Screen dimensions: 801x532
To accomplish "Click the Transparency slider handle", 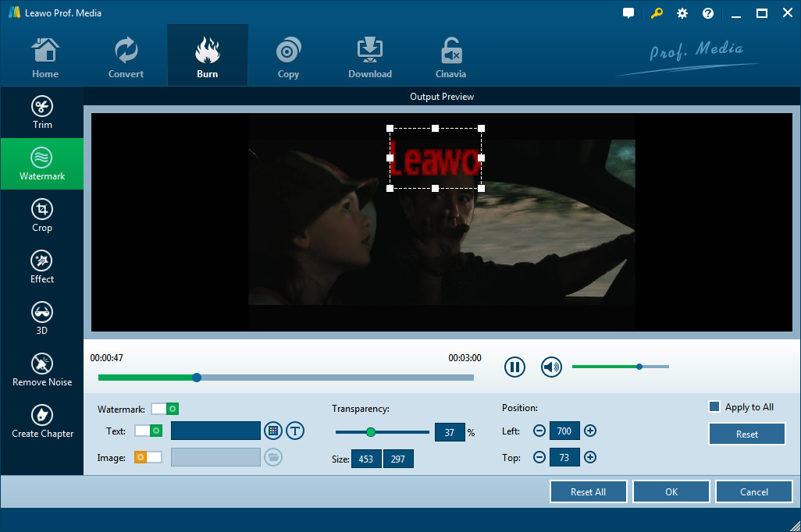I will (x=371, y=432).
